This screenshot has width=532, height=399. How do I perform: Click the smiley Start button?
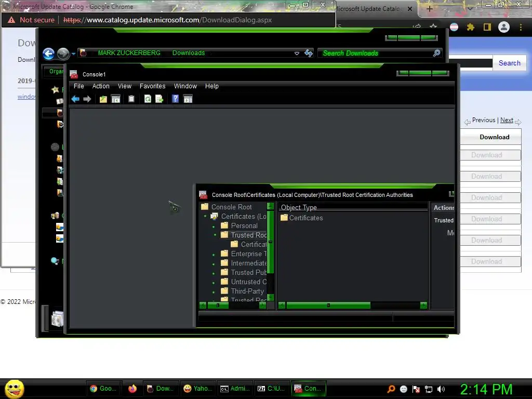click(x=15, y=389)
